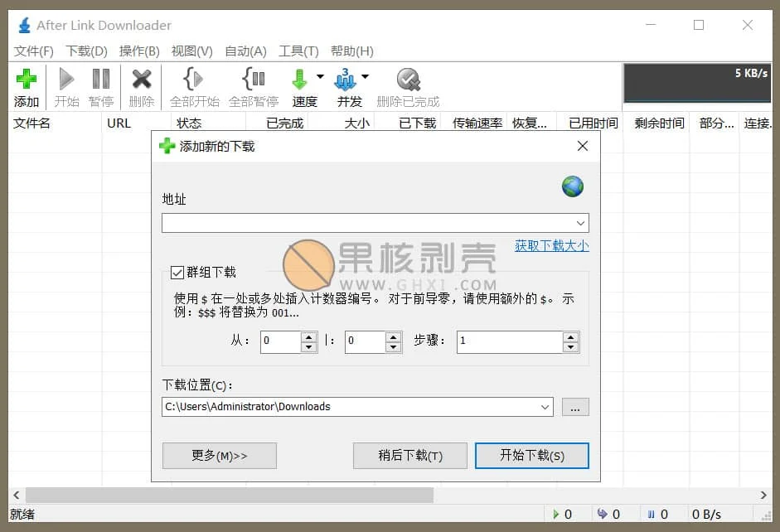This screenshot has height=532, width=780.
Task: Open the 视图(V) menu
Action: pos(192,51)
